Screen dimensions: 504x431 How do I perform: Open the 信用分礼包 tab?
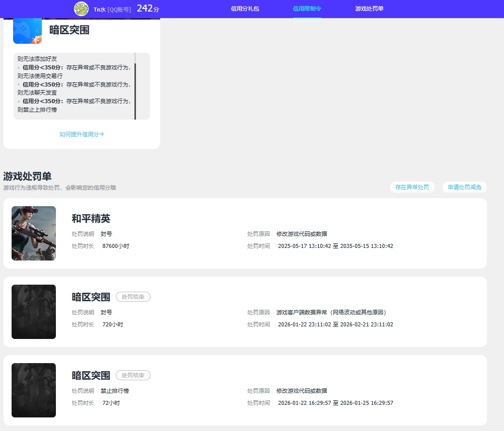tap(245, 9)
